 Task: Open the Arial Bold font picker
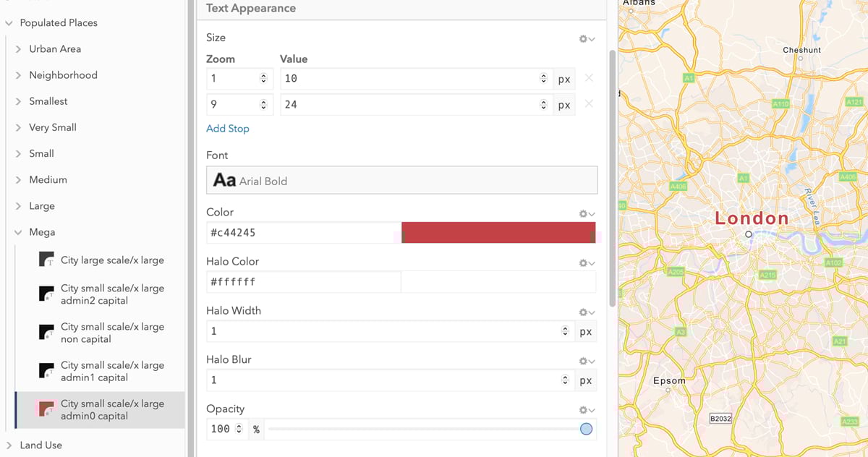(401, 181)
